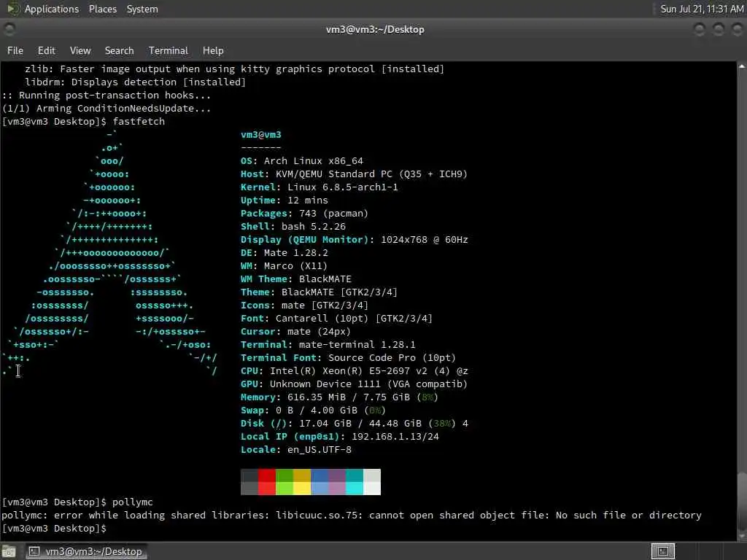Open the File menu
The width and height of the screenshot is (747, 560).
click(15, 50)
